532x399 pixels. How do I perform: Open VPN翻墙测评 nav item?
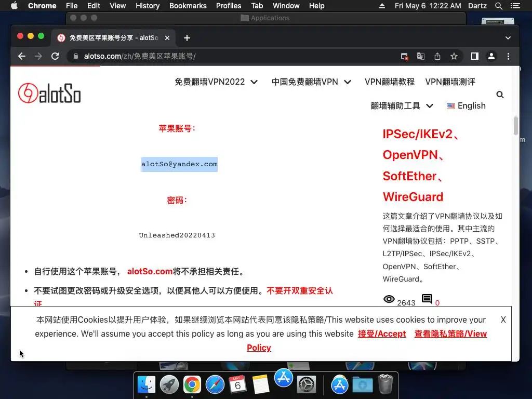click(450, 82)
